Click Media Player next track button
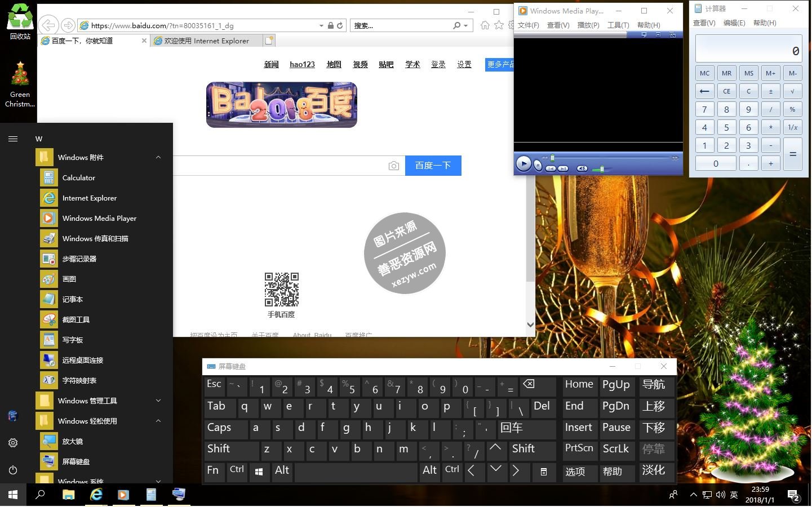 (563, 168)
